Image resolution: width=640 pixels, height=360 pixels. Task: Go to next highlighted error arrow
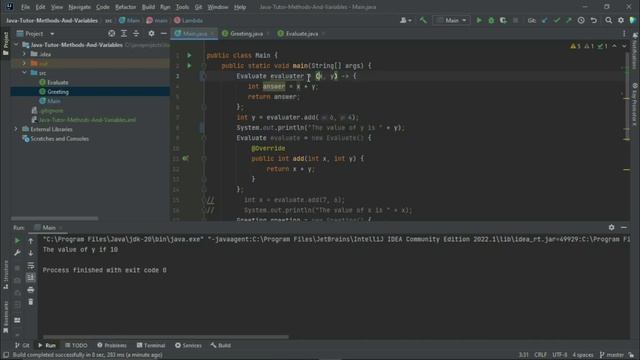click(x=624, y=46)
